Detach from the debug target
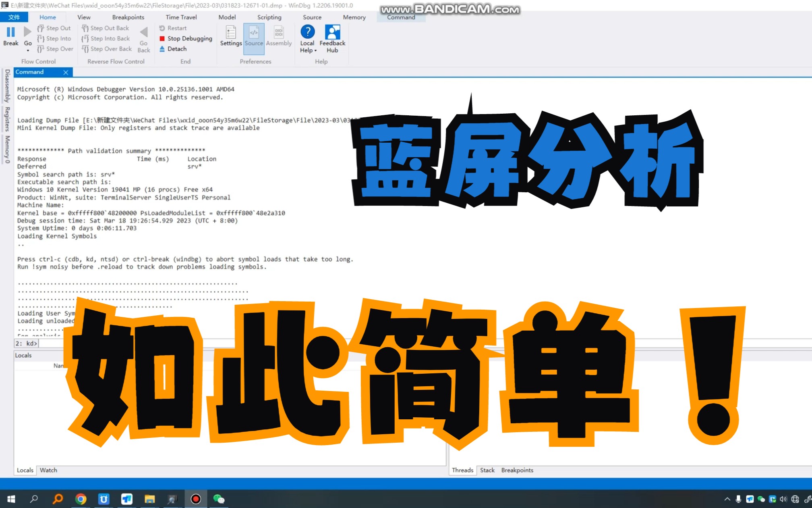 point(173,49)
